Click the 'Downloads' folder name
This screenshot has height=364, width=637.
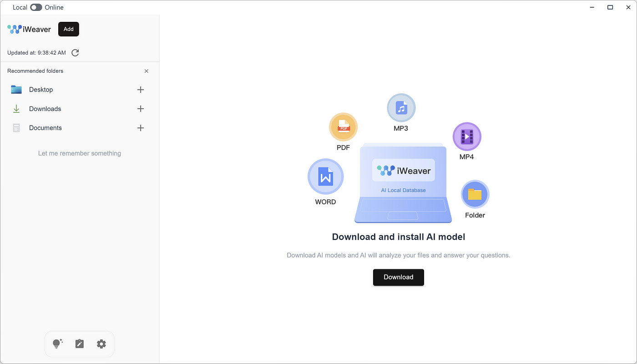pos(45,109)
